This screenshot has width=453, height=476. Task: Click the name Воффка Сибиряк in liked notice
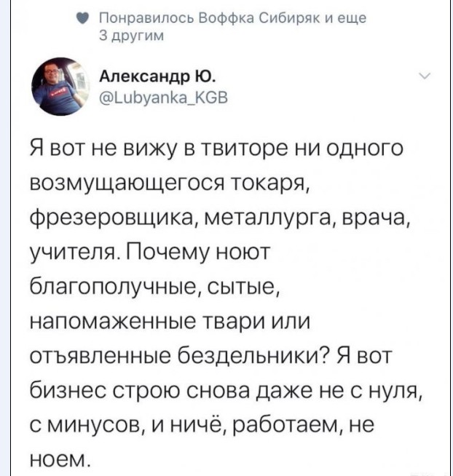[x=226, y=17]
